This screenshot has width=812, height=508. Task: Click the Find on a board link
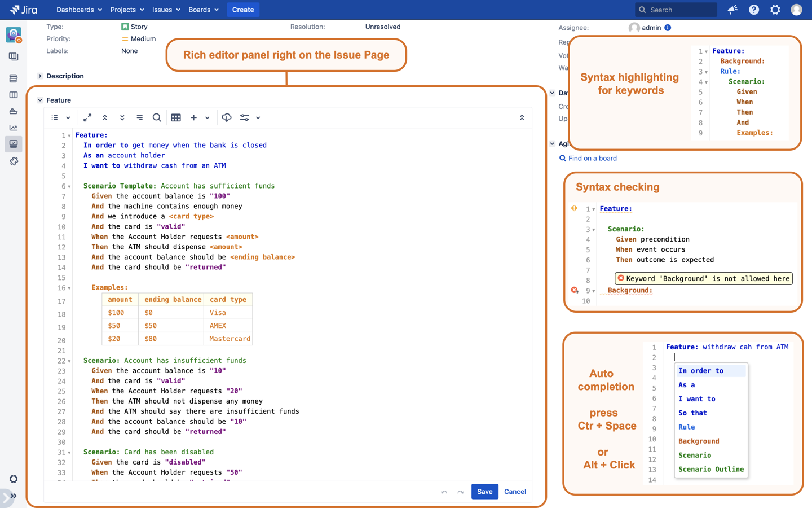pyautogui.click(x=592, y=158)
